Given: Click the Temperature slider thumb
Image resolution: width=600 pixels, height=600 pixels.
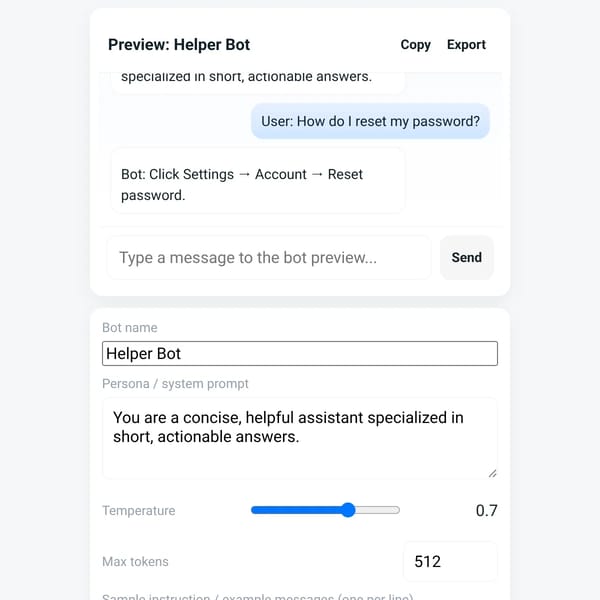Looking at the screenshot, I should [x=348, y=510].
